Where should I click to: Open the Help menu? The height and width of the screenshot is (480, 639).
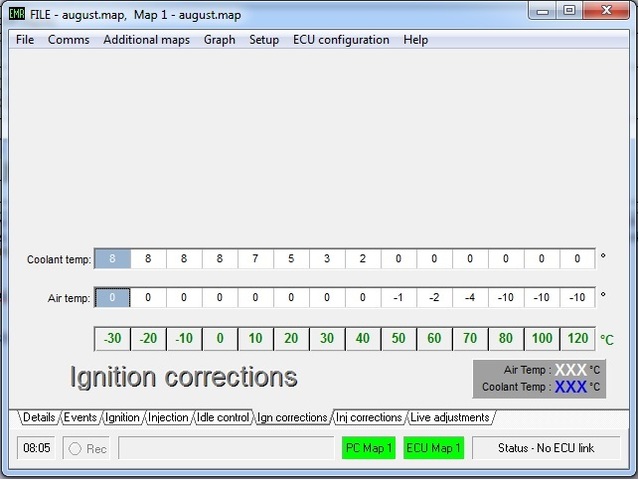(x=416, y=40)
